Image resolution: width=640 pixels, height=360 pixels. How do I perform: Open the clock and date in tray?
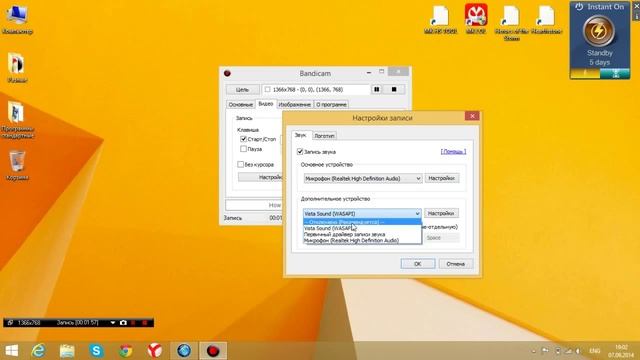(x=620, y=351)
